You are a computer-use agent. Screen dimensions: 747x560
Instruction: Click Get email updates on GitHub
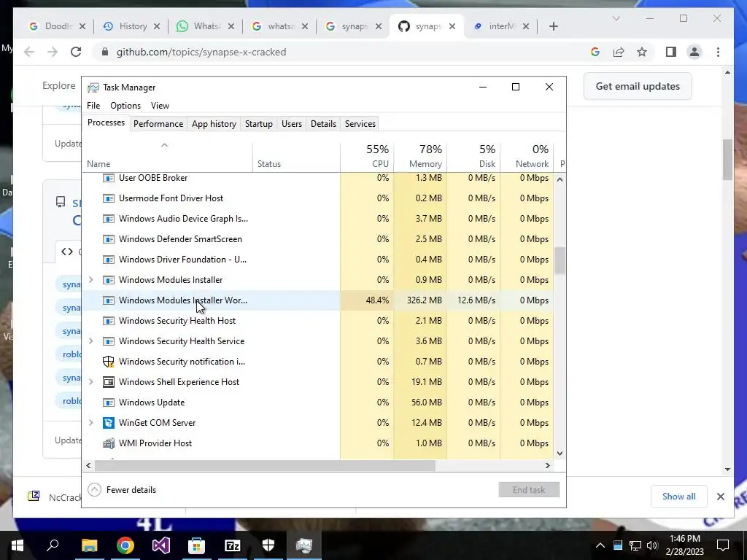point(638,86)
